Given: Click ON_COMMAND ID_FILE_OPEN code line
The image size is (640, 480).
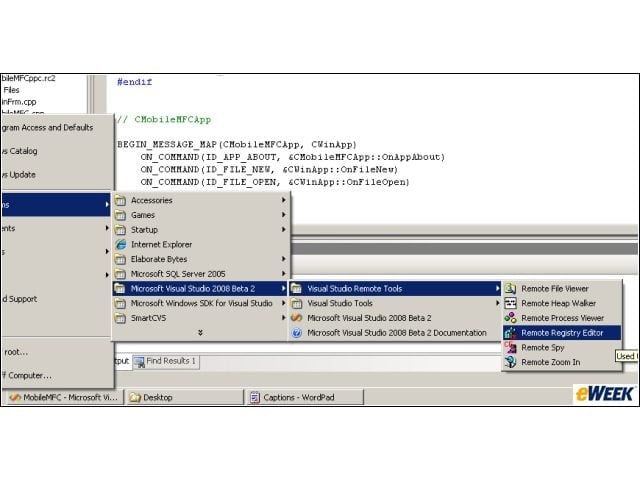Looking at the screenshot, I should (x=275, y=182).
